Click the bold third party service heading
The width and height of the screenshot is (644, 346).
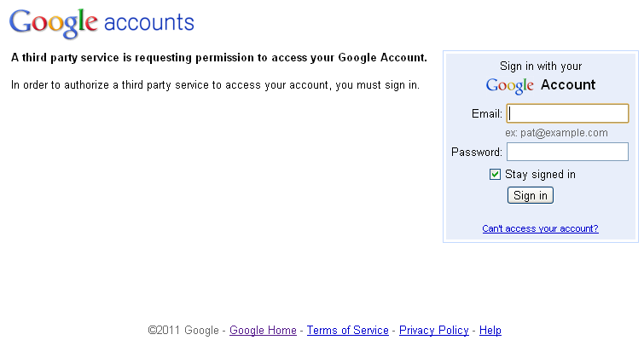219,58
